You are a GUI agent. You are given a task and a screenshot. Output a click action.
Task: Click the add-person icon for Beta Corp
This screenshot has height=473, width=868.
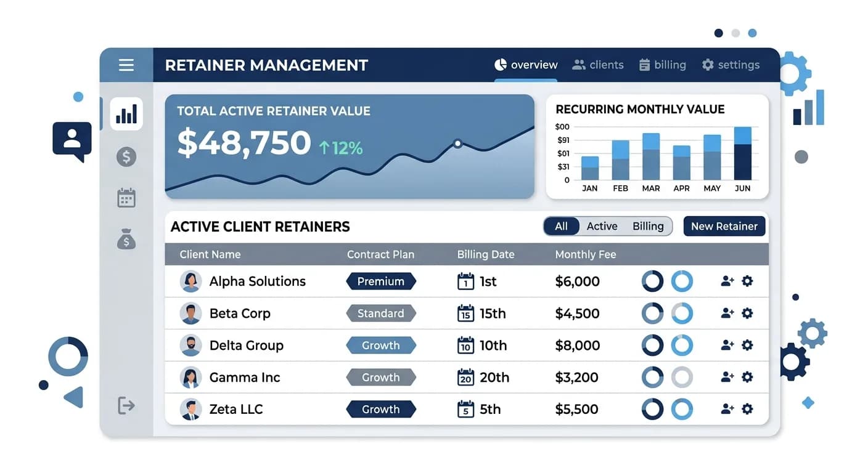(x=728, y=313)
